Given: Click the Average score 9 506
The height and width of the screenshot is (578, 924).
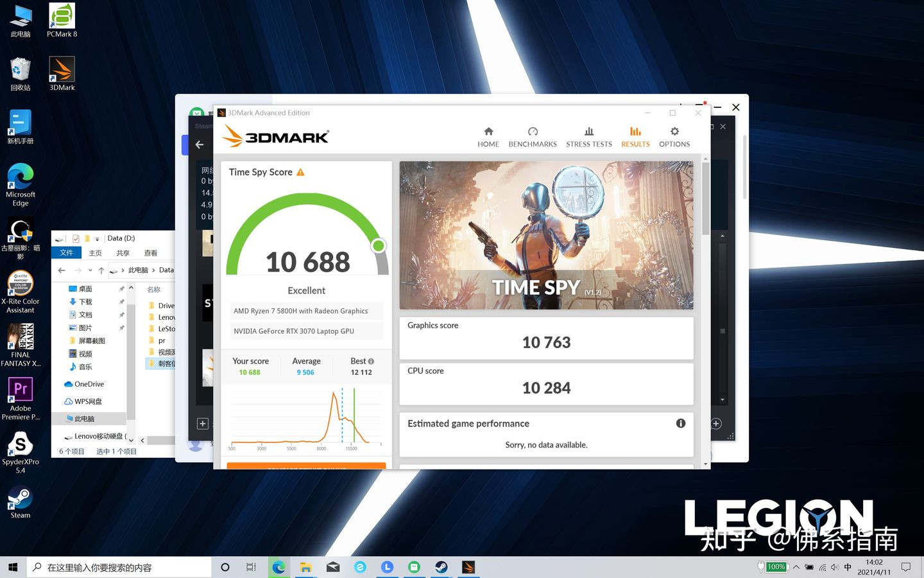Looking at the screenshot, I should pyautogui.click(x=305, y=372).
